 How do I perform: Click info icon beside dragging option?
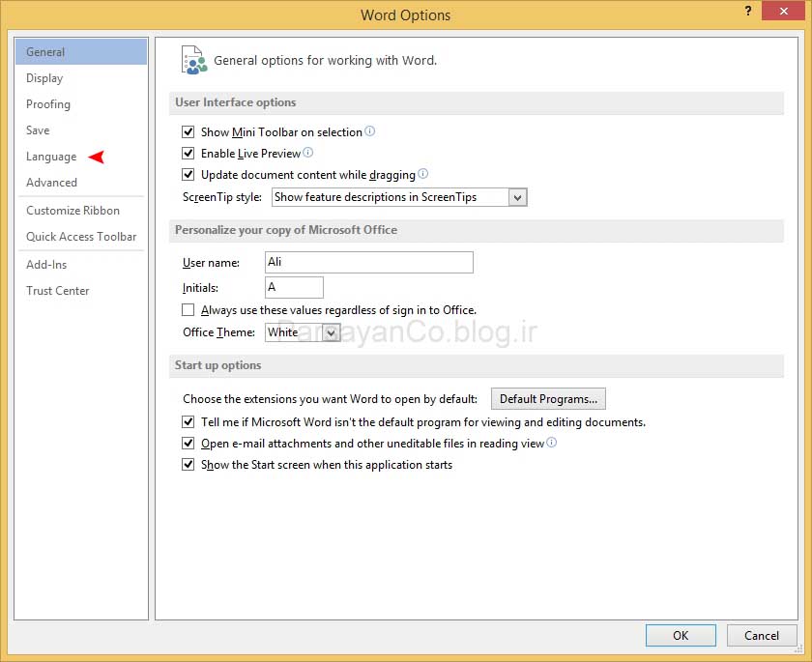tap(422, 174)
